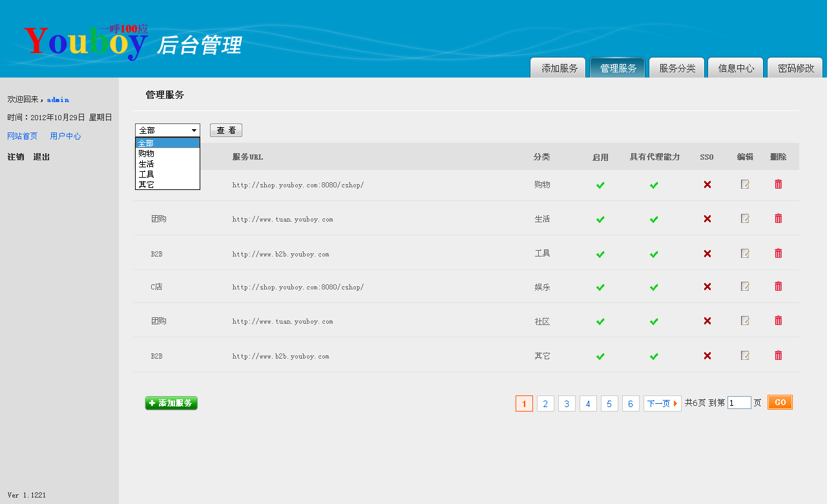
Task: Delete the service in the 生活 category row
Action: [x=778, y=218]
